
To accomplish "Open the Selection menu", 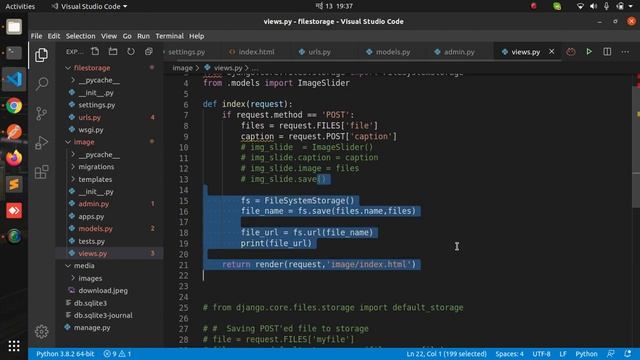I will 80,36.
